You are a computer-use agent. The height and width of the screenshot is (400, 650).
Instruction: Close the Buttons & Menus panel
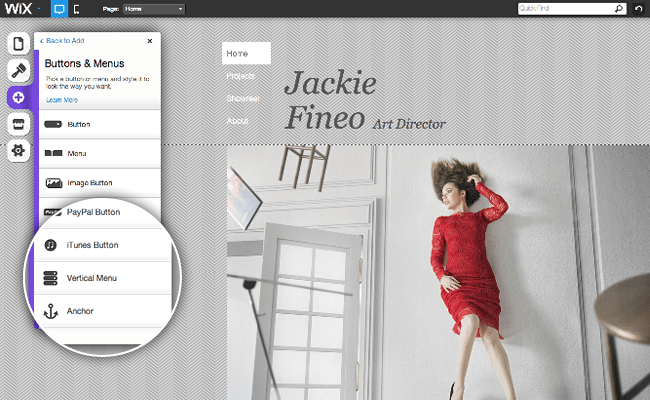150,41
